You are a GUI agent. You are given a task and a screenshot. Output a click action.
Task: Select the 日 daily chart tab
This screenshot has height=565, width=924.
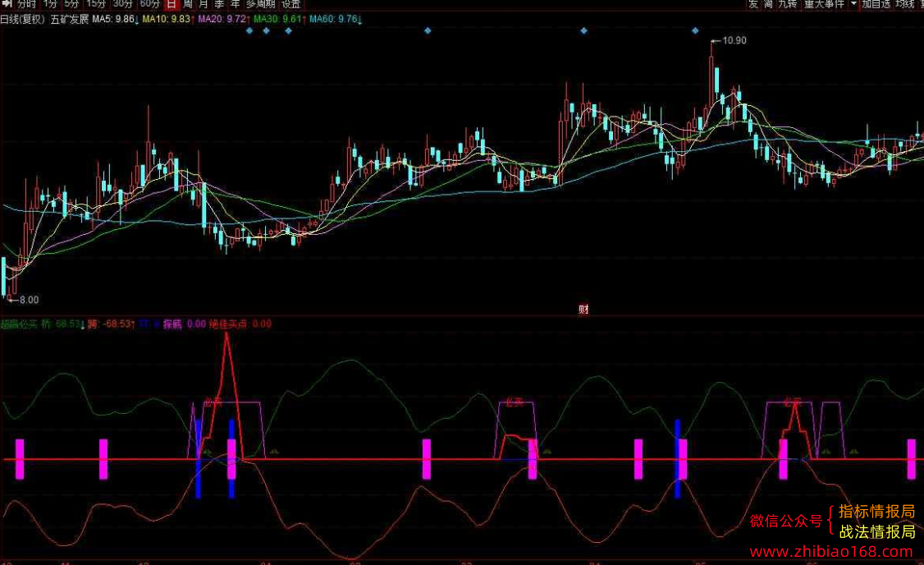(x=172, y=3)
